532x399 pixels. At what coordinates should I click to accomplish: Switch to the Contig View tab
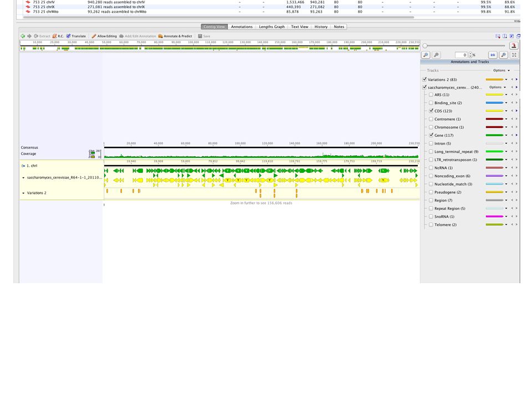tap(214, 27)
